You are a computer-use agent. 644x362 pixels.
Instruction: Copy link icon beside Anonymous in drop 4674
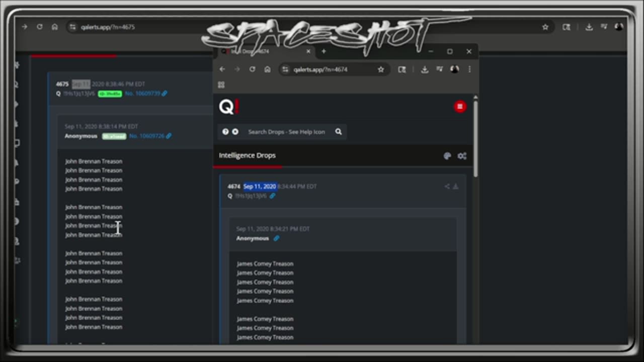pyautogui.click(x=276, y=238)
